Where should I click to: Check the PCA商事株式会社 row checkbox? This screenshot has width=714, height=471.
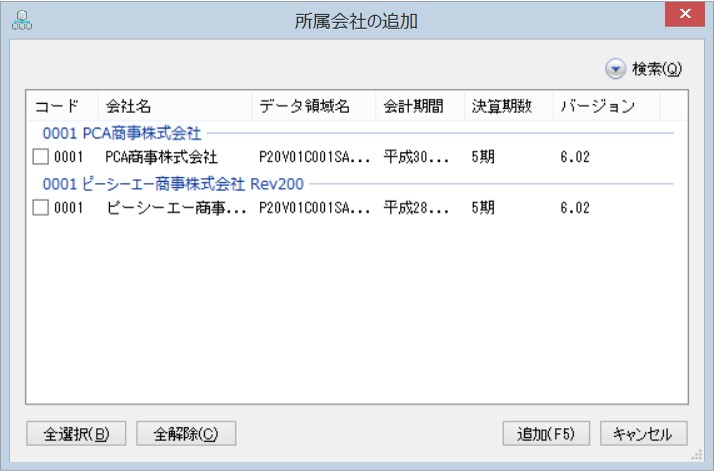pyautogui.click(x=41, y=157)
